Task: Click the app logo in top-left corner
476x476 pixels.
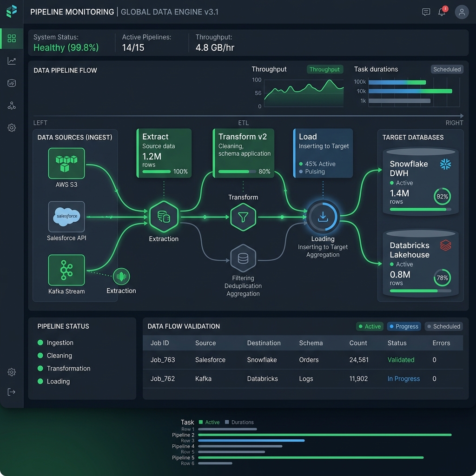Action: (x=12, y=11)
